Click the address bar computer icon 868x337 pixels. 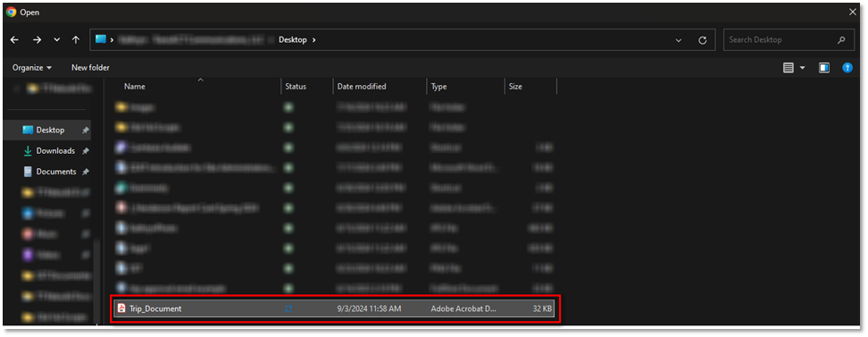[x=101, y=39]
